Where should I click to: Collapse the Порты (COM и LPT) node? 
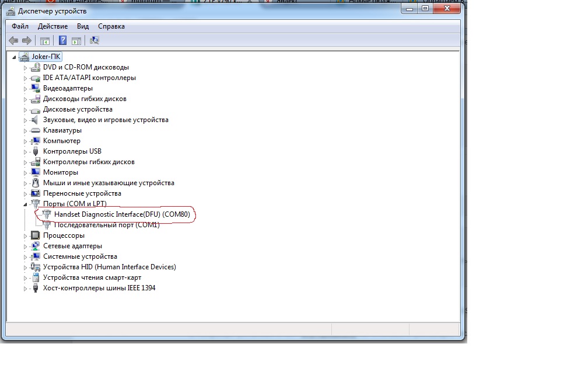pos(25,204)
